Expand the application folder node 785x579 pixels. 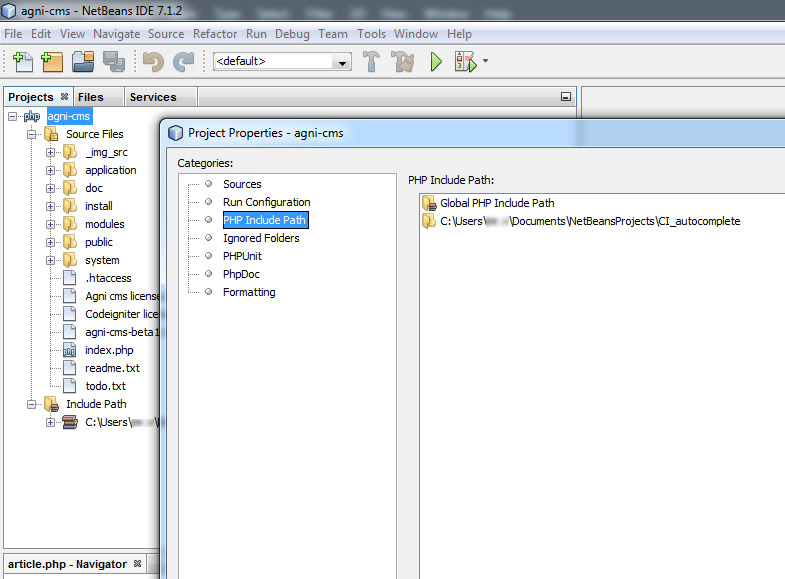click(x=51, y=170)
